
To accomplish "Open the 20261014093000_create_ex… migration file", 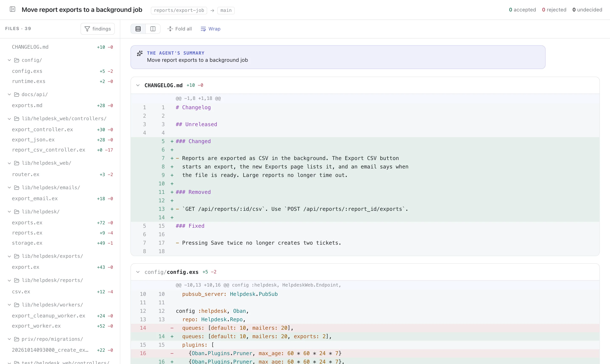I will (x=60, y=350).
